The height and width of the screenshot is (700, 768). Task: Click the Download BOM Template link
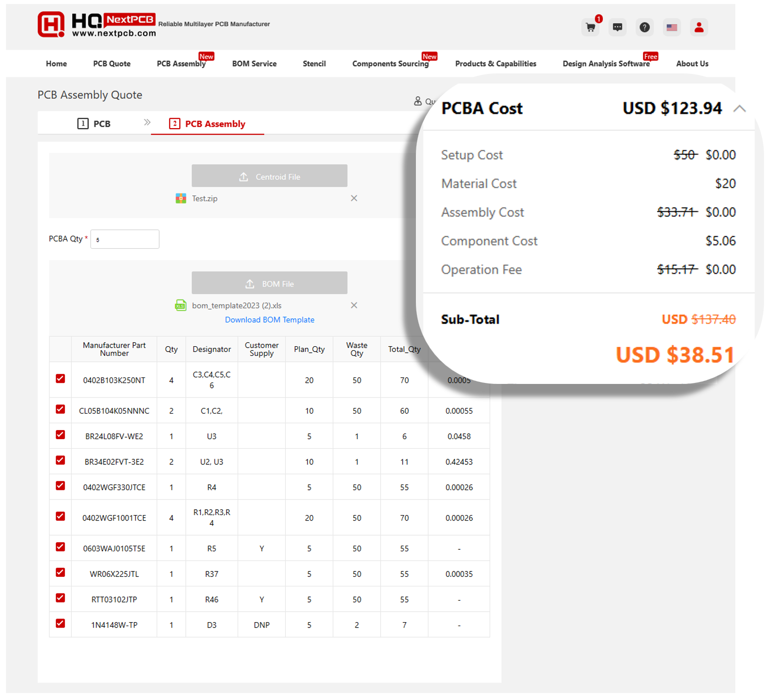point(270,320)
